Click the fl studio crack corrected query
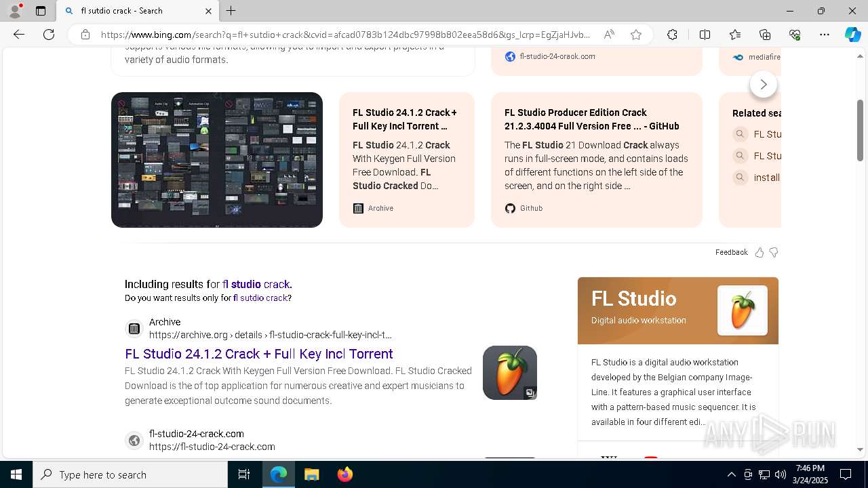The width and height of the screenshot is (868, 488). (256, 284)
